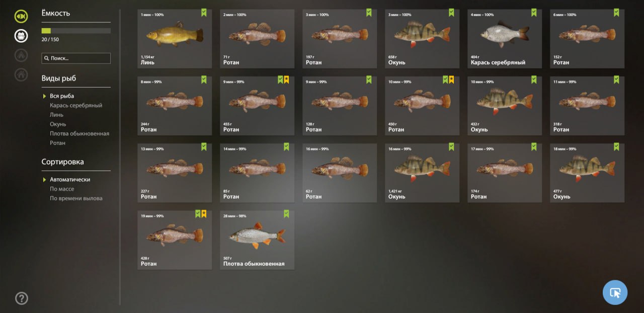The width and height of the screenshot is (644, 313).
Task: Filter by Плотва обыкновенная species
Action: [x=79, y=133]
